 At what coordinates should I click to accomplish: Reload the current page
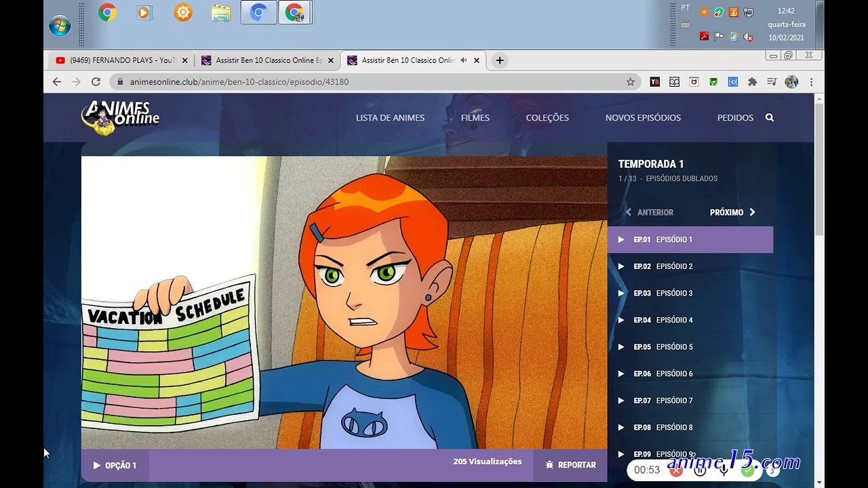[96, 81]
